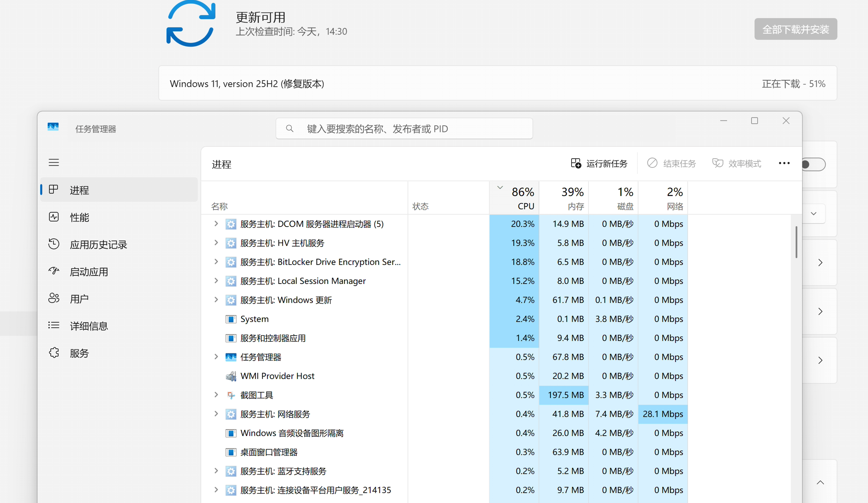Select the 28.1 Mbps network cell
Image resolution: width=868 pixels, height=503 pixels.
pos(663,414)
